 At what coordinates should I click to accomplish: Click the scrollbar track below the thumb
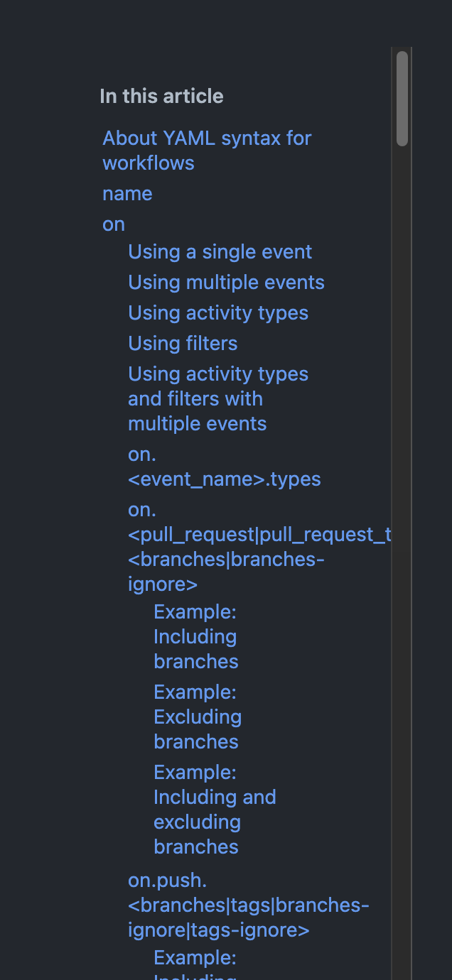[x=402, y=497]
